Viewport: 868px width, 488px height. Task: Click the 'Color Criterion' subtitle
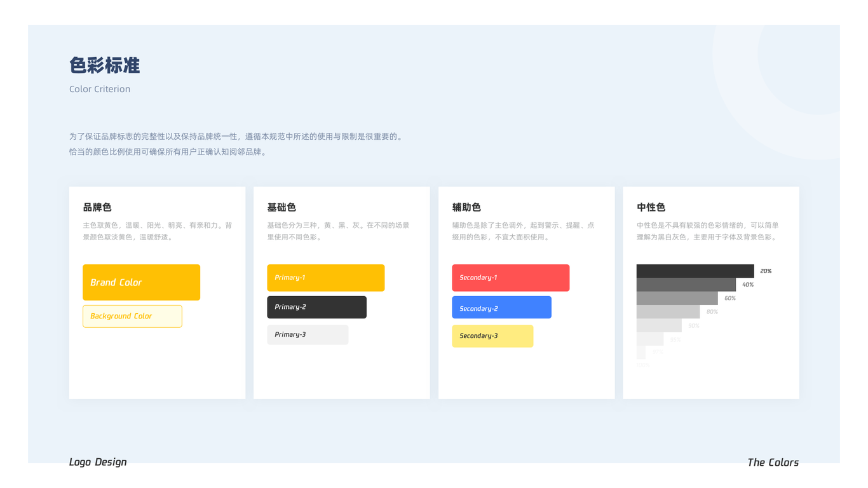pos(100,89)
